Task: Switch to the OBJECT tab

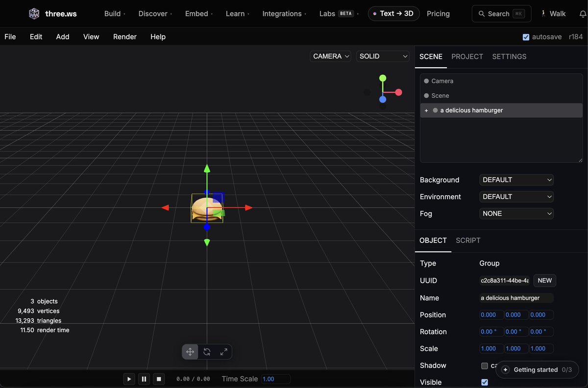Action: (433, 240)
